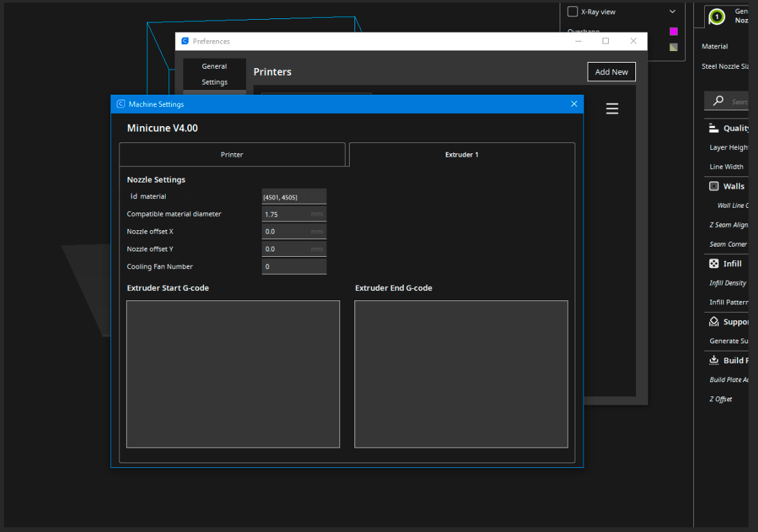The image size is (758, 532).
Task: Select the Z Seam Alignment setting
Action: point(729,225)
